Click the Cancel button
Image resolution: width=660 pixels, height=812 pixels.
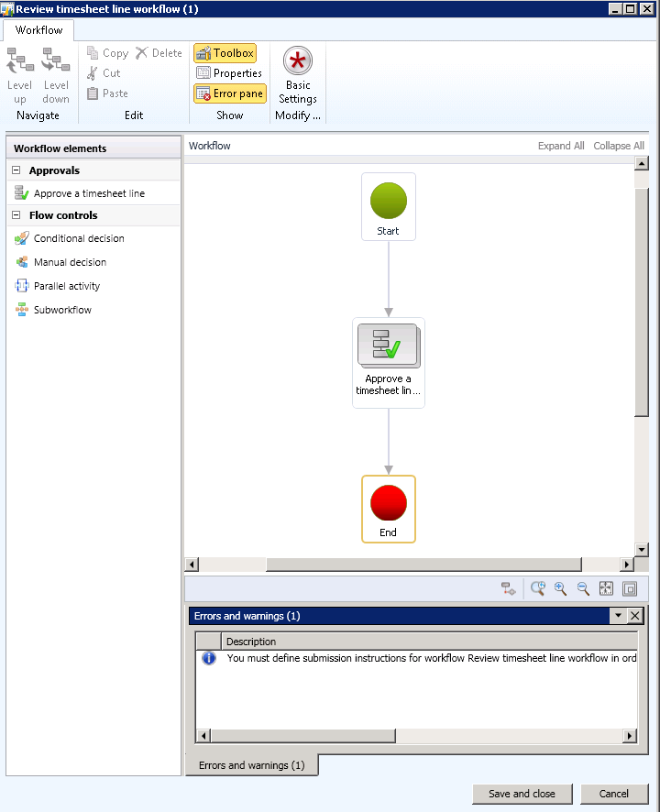tap(614, 794)
